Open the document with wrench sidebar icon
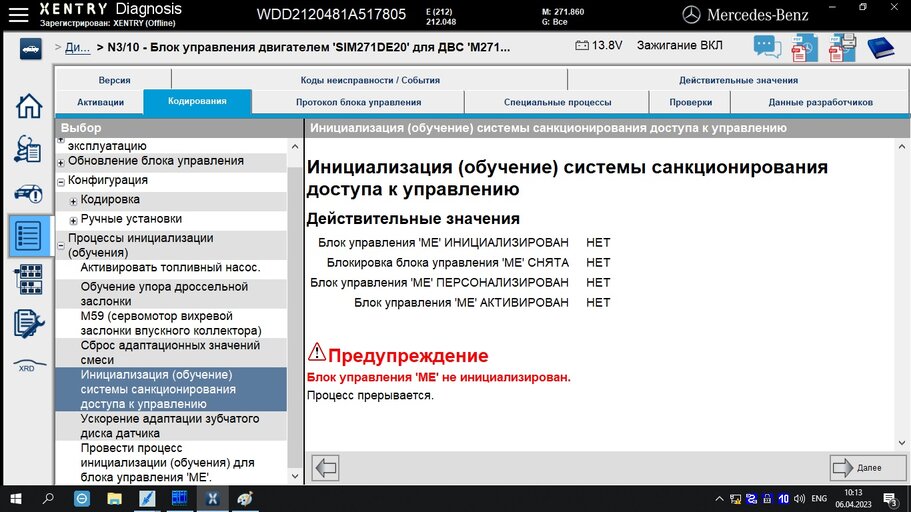 [x=28, y=324]
